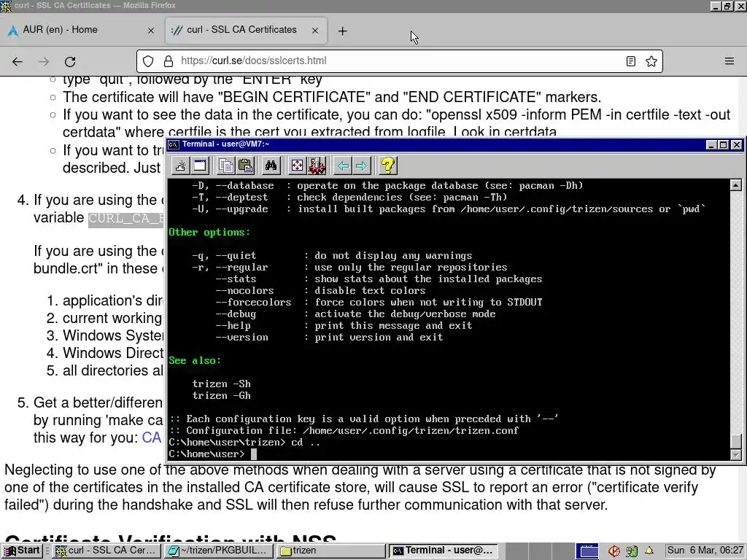Open terminal preferences gear icon
Viewport: 747px width, 560px height.
point(317,166)
